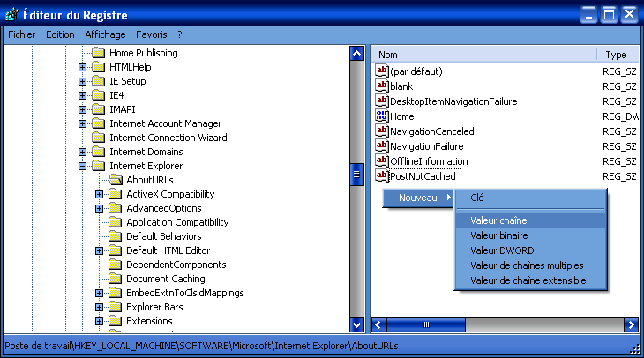Select the DependentComponents key
This screenshot has width=644, height=358.
176,265
